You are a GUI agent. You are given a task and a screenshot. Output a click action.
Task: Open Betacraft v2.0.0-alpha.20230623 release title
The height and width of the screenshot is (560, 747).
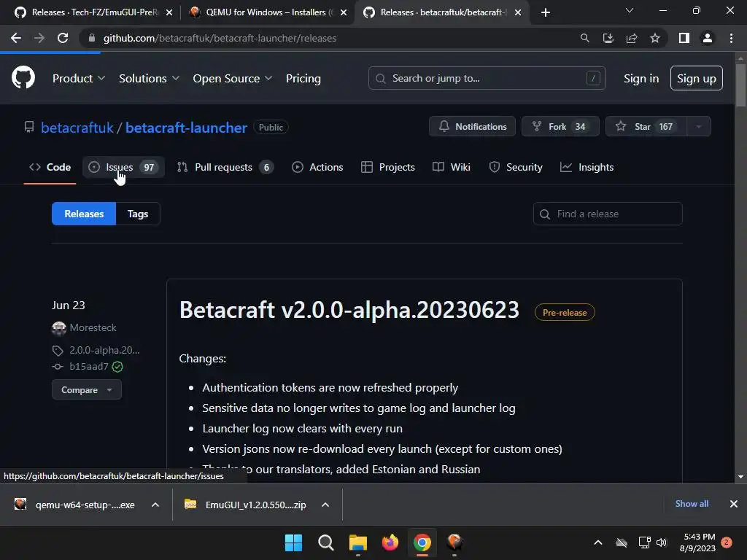coord(349,310)
